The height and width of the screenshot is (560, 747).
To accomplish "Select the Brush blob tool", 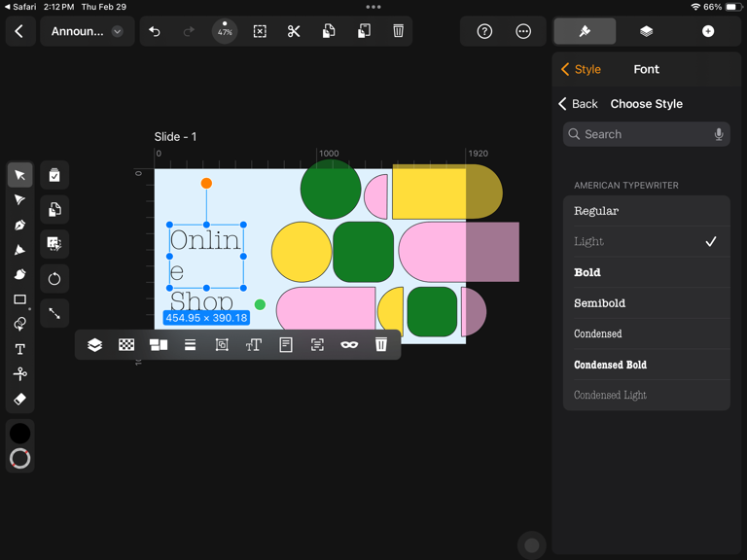I will point(20,274).
